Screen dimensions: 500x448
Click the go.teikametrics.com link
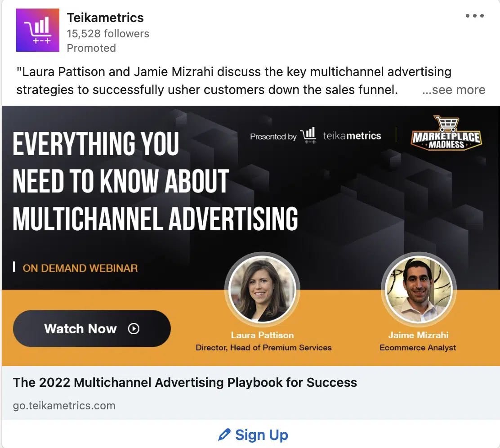(64, 406)
